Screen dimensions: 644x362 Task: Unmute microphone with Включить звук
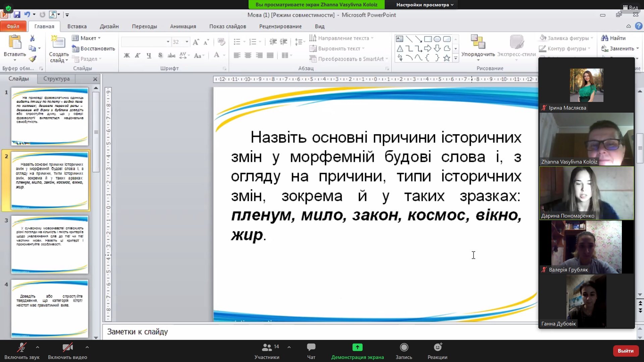(22, 347)
